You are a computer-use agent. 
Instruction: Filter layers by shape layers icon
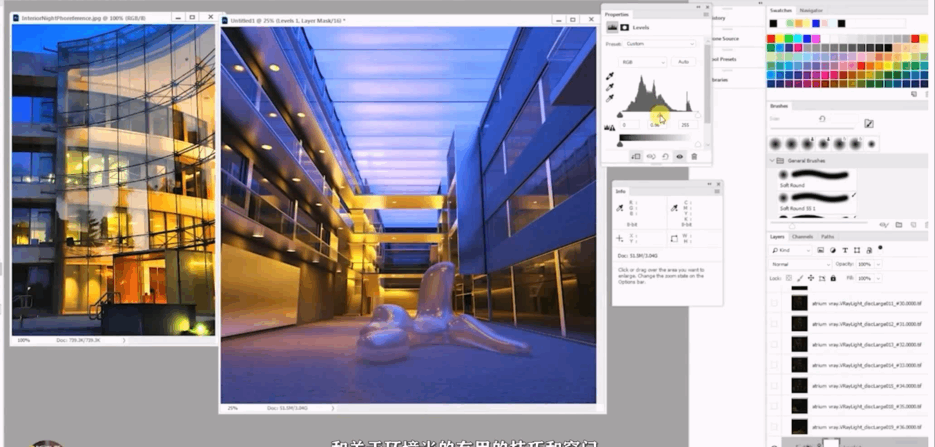(857, 250)
